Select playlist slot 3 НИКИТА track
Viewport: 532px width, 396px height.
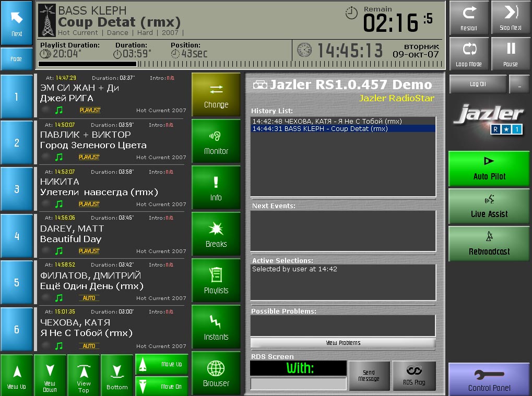coord(112,187)
